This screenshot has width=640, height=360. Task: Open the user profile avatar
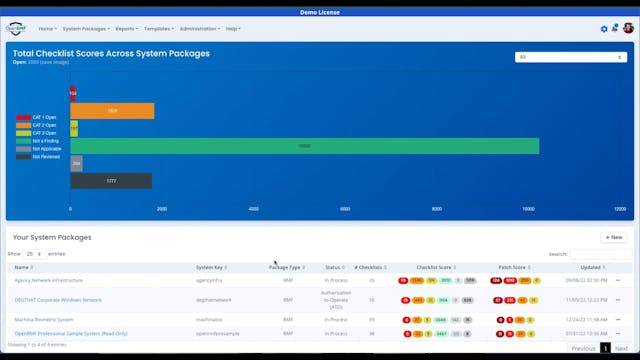pyautogui.click(x=629, y=28)
